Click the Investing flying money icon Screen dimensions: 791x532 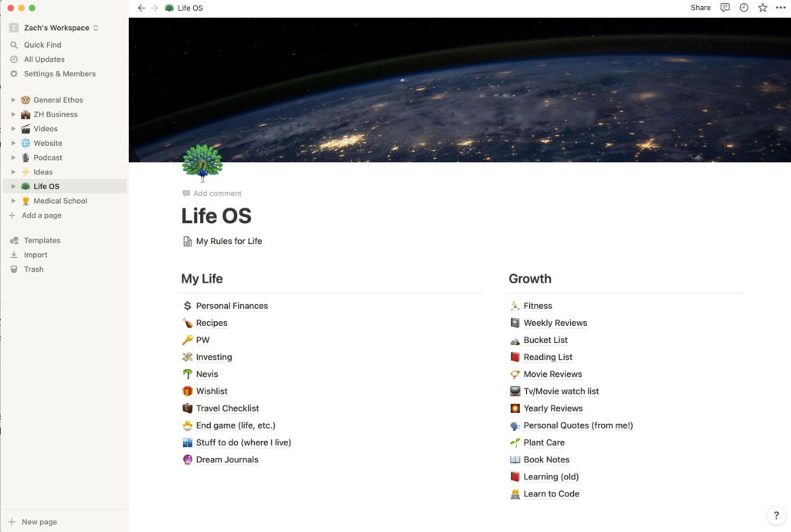[187, 357]
